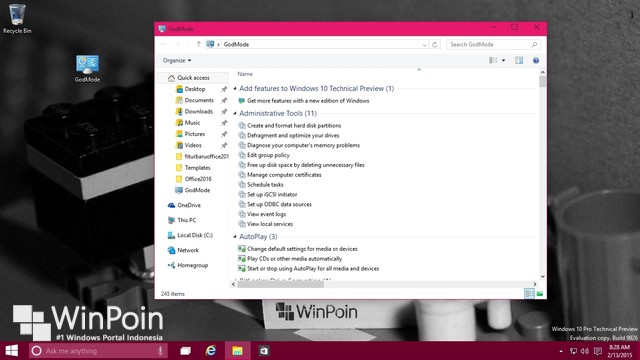Refresh the GodMode folder view
Screen dimensions: 640x360
(x=435, y=44)
